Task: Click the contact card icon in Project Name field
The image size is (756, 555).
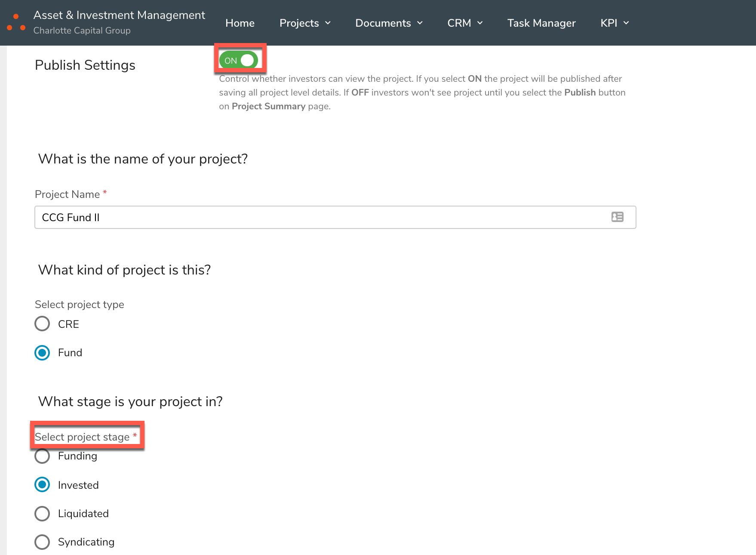Action: (617, 217)
